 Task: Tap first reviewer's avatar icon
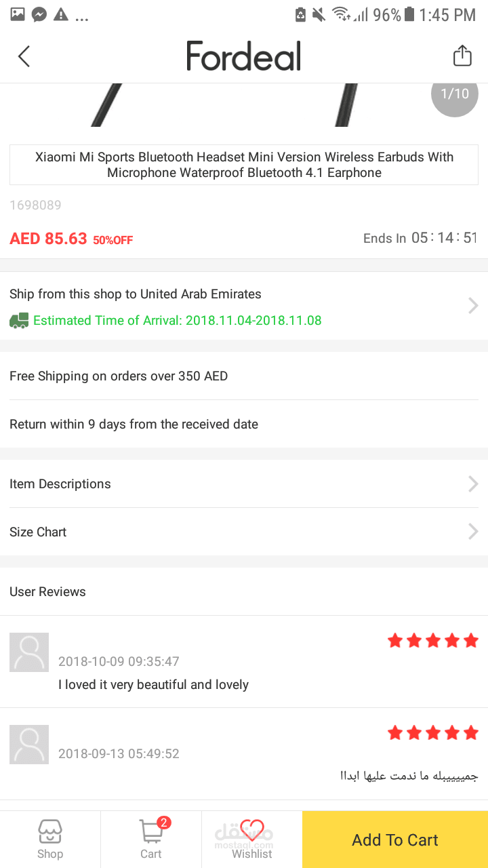29,652
